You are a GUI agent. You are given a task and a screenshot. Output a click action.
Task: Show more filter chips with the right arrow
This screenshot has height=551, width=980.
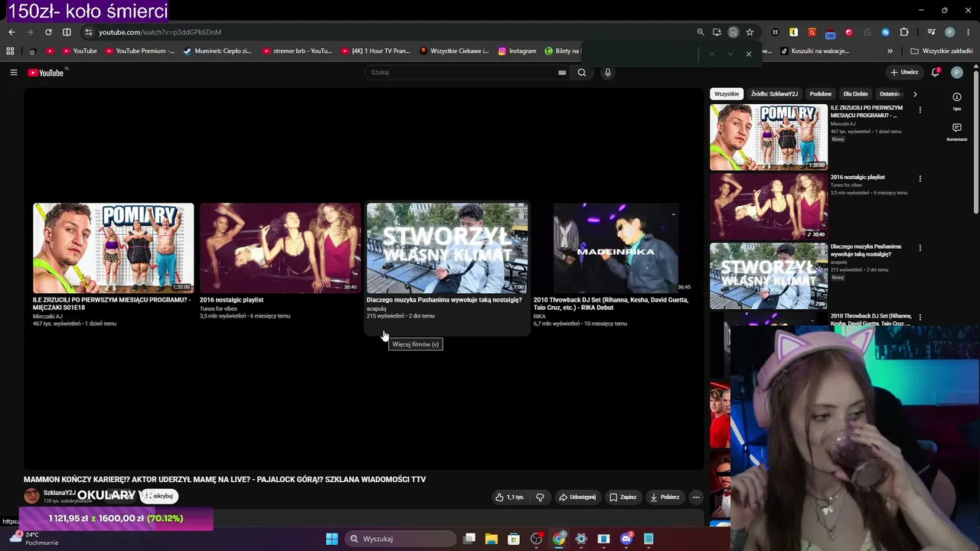[x=915, y=94]
